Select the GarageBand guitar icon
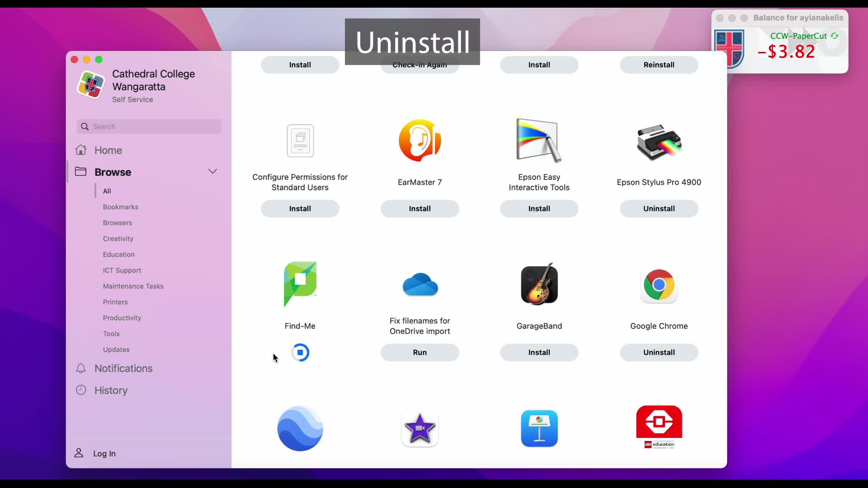 [539, 284]
